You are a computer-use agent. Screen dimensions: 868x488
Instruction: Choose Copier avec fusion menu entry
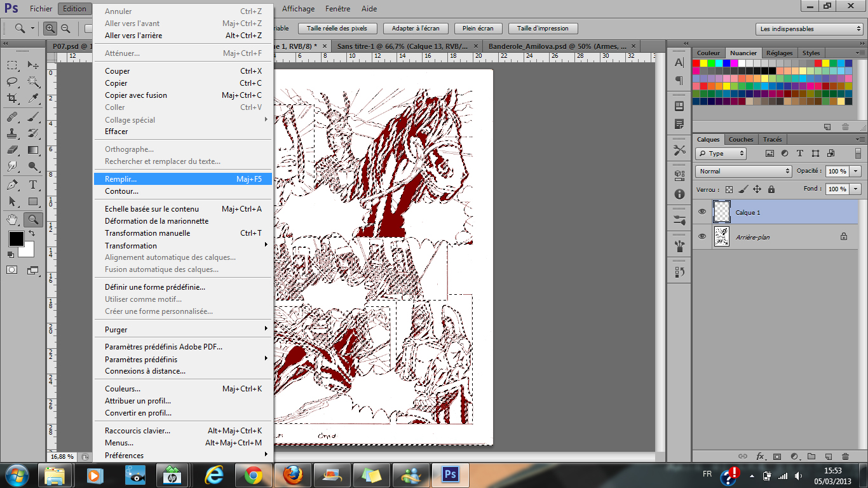[x=183, y=95]
